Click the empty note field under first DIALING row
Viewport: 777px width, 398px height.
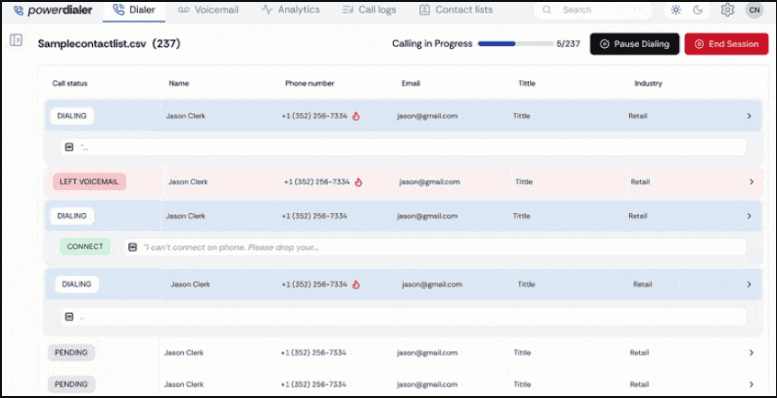[x=403, y=147]
